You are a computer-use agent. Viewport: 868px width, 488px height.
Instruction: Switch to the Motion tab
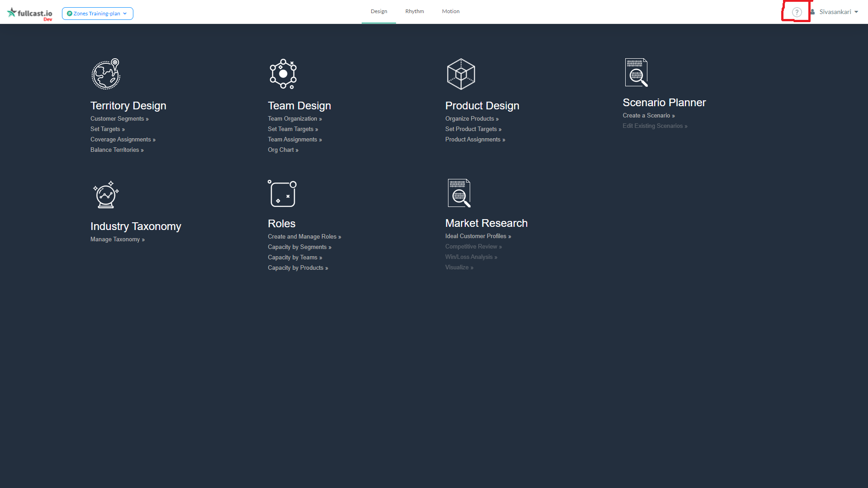[x=450, y=11]
